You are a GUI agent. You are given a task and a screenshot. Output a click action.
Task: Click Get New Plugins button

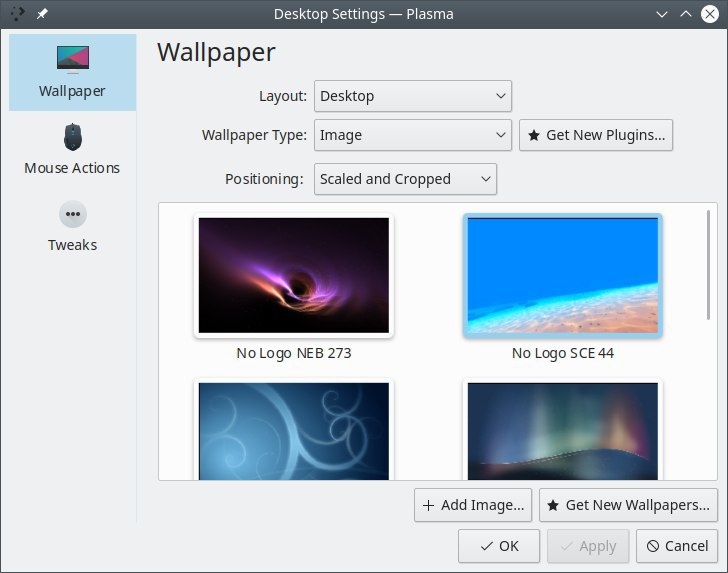click(596, 135)
